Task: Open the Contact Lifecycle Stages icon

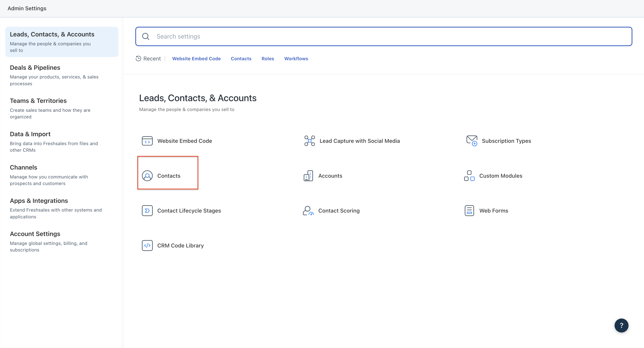Action: [x=147, y=211]
